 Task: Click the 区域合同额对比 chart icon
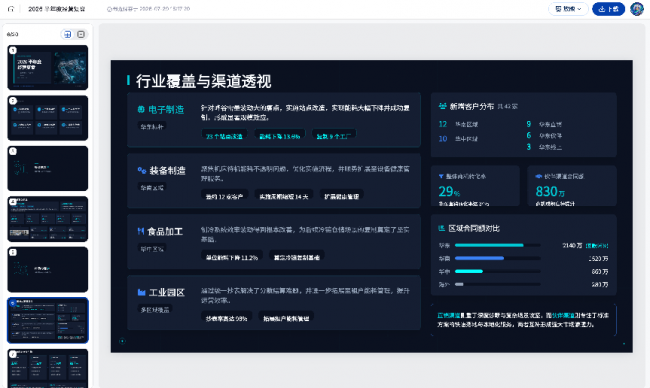[442, 228]
